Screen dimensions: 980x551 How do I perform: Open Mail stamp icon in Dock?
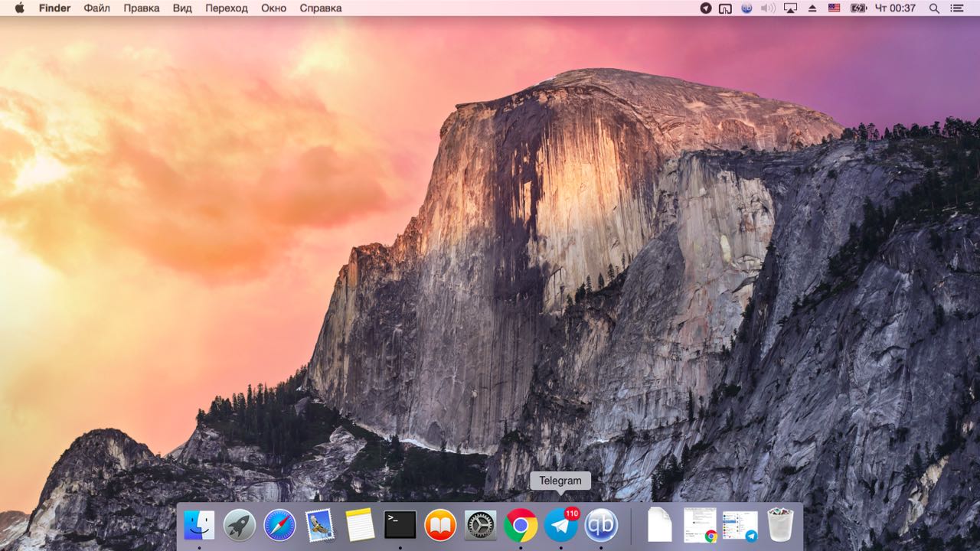(x=319, y=525)
